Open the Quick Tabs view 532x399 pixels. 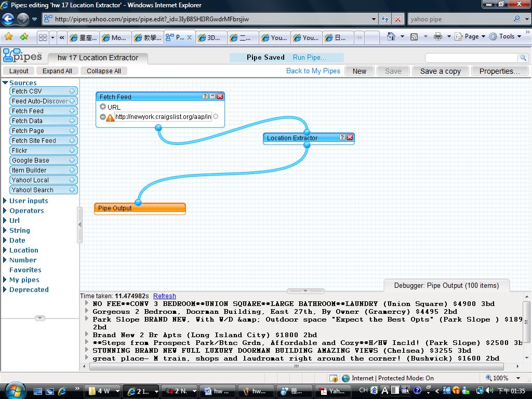tap(43, 37)
